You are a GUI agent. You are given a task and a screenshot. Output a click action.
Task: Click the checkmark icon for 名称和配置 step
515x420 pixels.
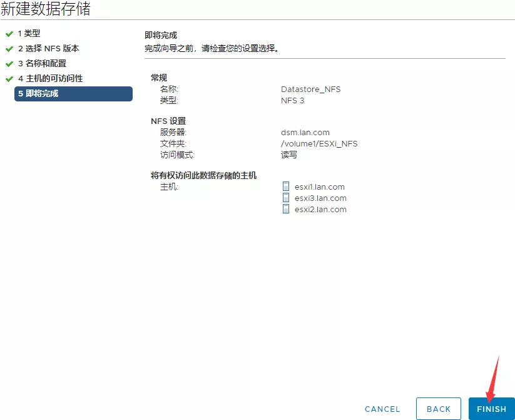(9, 64)
